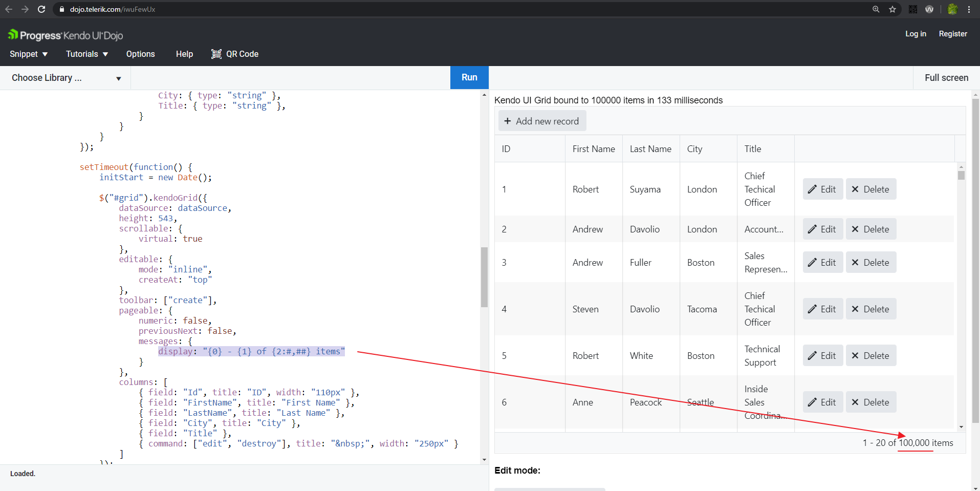
Task: Click the magnifier zoom icon in the address bar
Action: pos(876,9)
